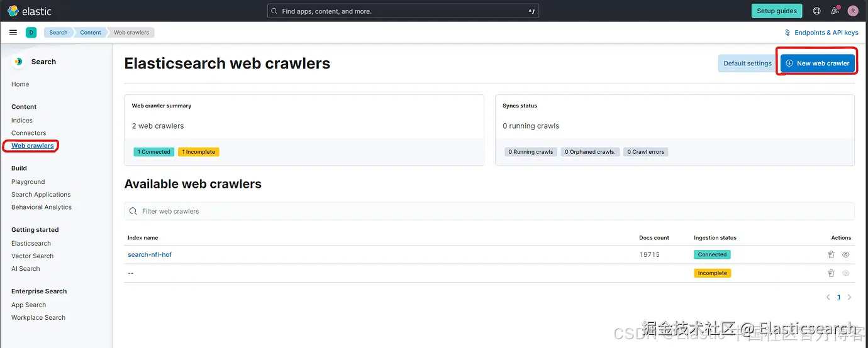Image resolution: width=868 pixels, height=348 pixels.
Task: Click the Search heading in sidebar
Action: tap(43, 62)
